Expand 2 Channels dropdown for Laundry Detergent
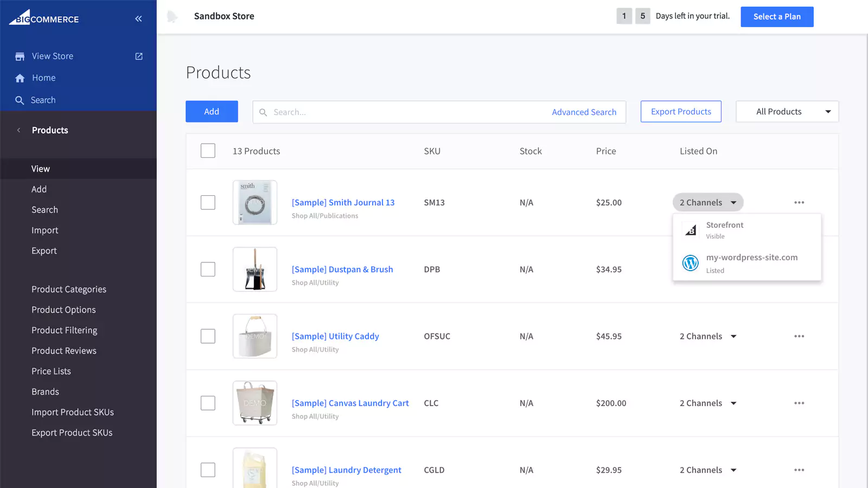 [x=708, y=470]
